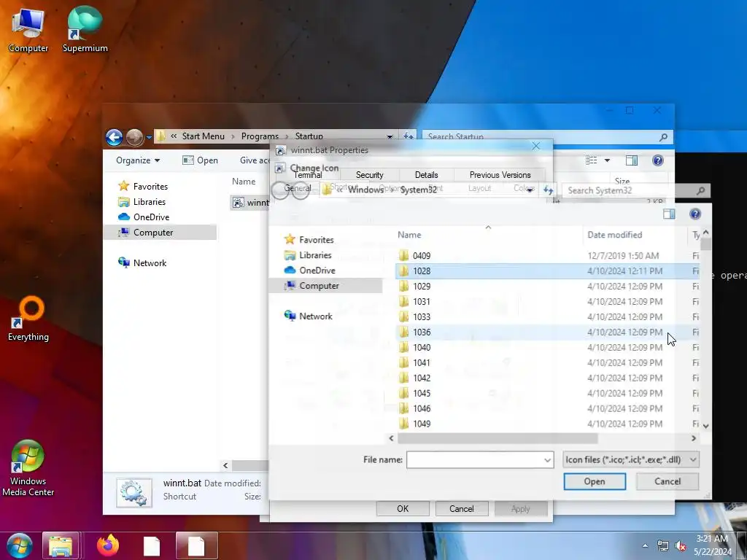This screenshot has width=747, height=560.
Task: Click the File name input field
Action: tap(474, 459)
